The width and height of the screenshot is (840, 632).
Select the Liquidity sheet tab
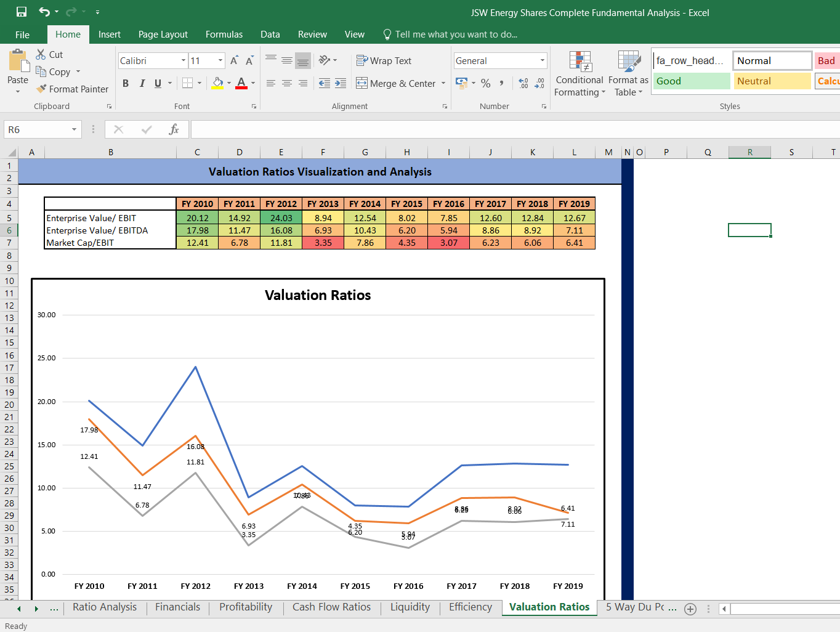[410, 607]
